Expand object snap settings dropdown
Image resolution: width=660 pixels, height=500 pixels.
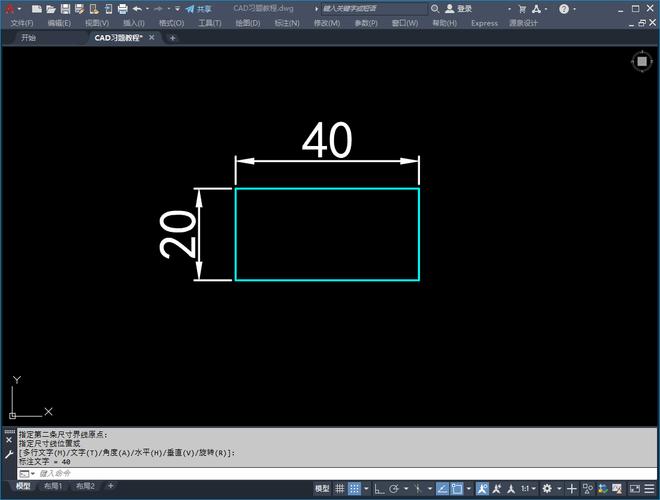pos(468,489)
